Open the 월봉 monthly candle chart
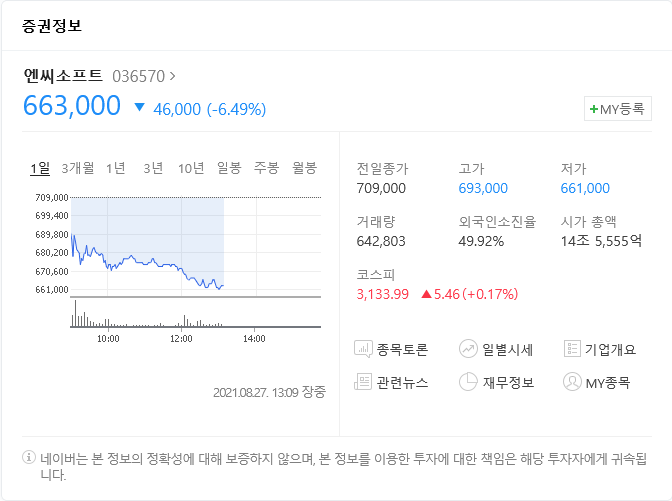This screenshot has width=672, height=501. point(304,168)
